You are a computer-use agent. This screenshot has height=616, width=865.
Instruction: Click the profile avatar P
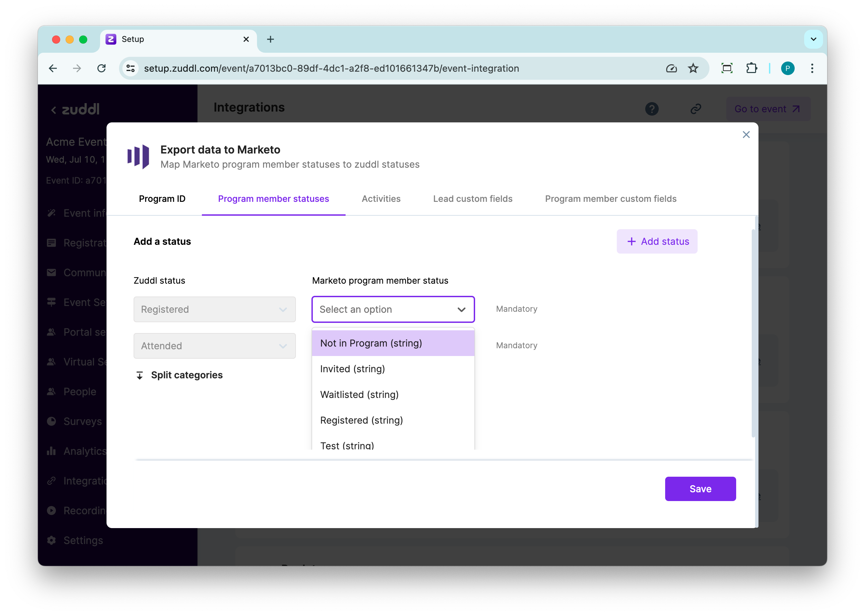point(787,68)
